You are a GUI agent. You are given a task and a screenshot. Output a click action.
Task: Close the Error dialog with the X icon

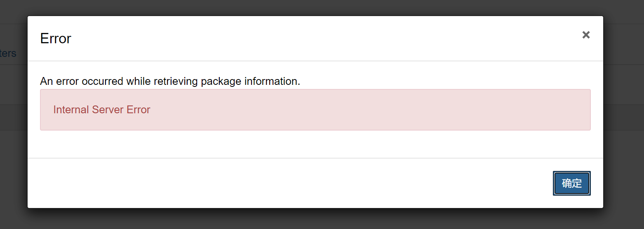586,35
